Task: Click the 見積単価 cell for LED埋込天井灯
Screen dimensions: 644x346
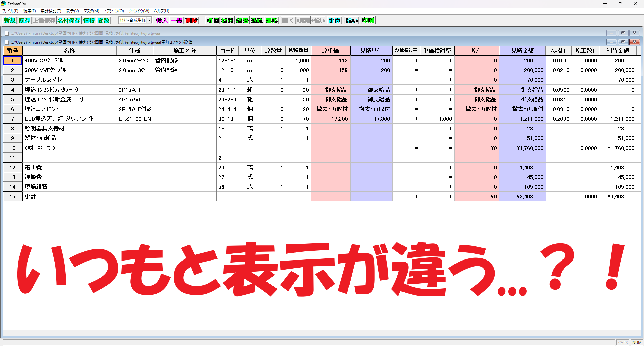Action: pos(371,119)
